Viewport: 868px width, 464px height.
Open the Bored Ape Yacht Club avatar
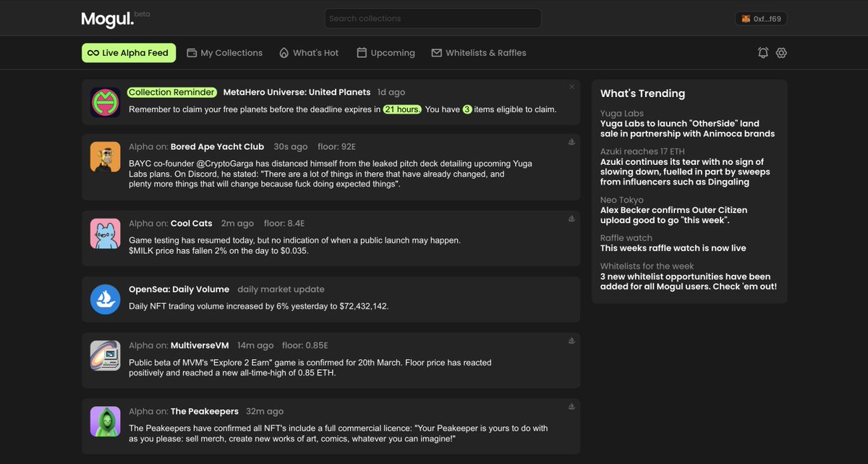tap(106, 157)
